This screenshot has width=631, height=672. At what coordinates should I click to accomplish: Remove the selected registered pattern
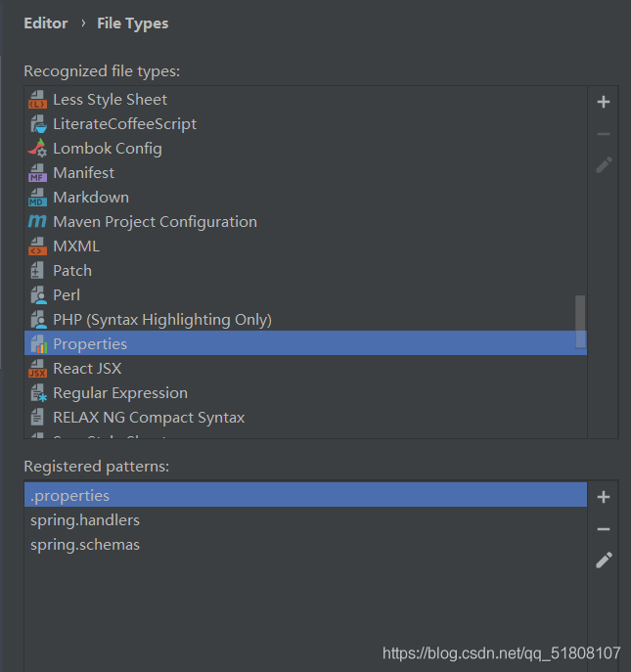604,529
